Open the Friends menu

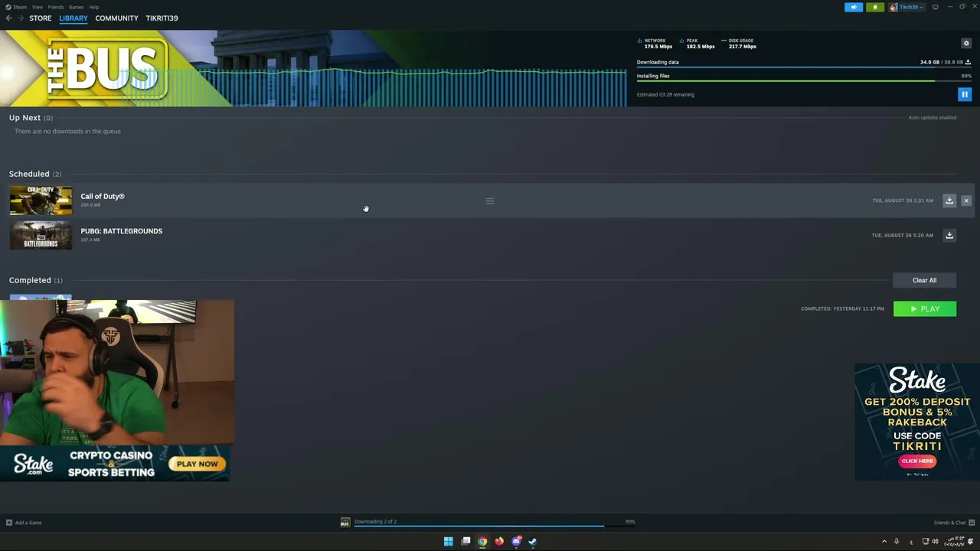[x=56, y=7]
